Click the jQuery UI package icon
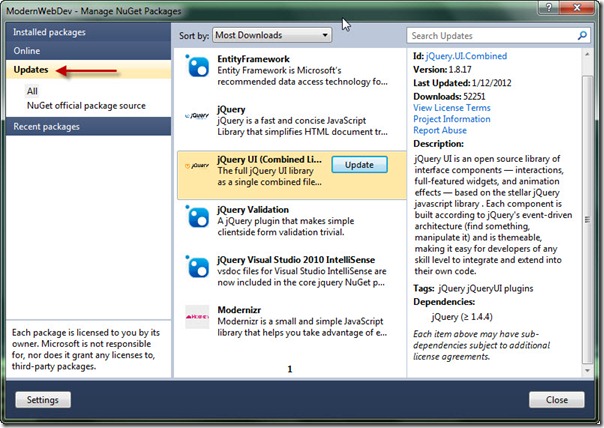Viewport: 604px width, 428px height. click(x=197, y=166)
